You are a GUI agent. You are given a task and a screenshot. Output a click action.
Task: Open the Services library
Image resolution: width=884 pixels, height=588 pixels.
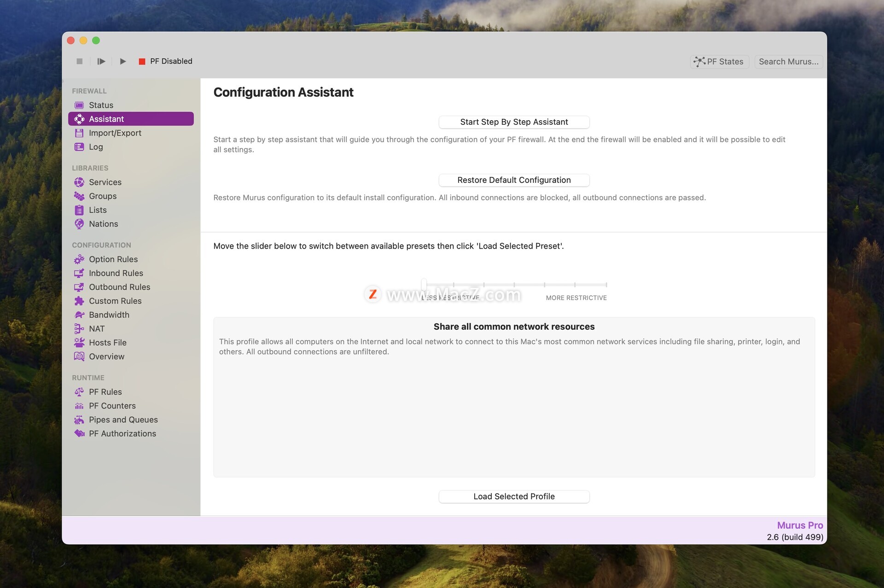click(105, 182)
